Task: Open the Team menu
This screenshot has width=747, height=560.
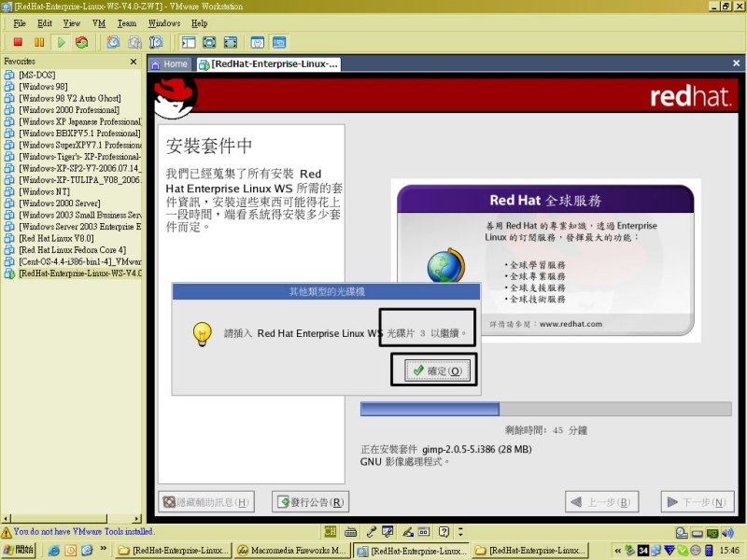Action: pyautogui.click(x=127, y=23)
